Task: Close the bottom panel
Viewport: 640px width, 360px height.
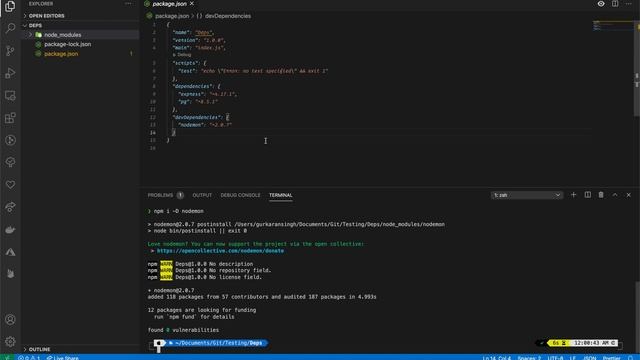Action: coord(629,195)
